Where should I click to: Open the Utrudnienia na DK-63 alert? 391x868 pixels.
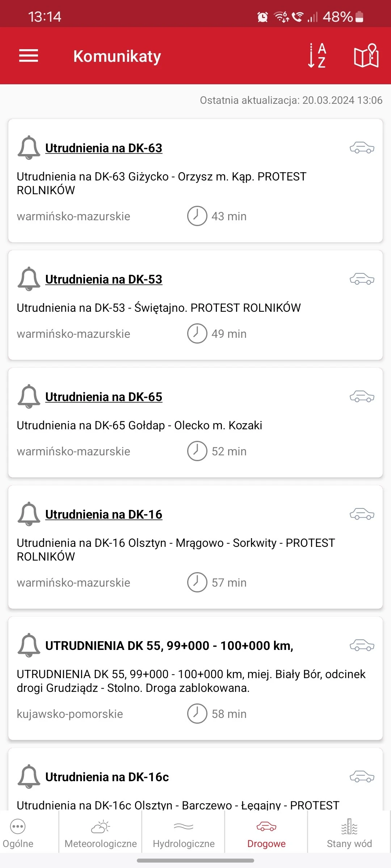click(x=104, y=148)
